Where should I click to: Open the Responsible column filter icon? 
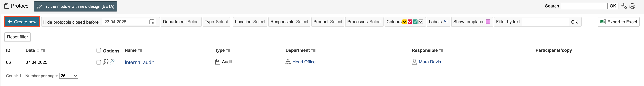[442, 51]
